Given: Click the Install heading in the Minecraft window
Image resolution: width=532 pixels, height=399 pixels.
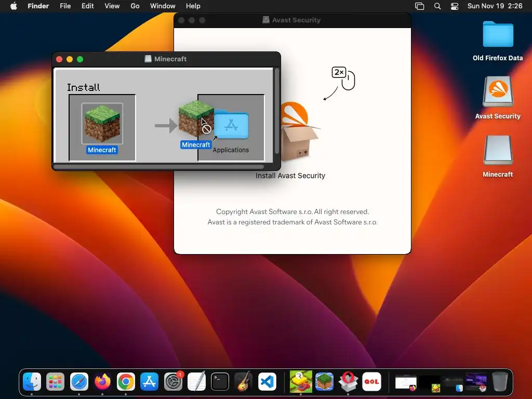Looking at the screenshot, I should (84, 87).
